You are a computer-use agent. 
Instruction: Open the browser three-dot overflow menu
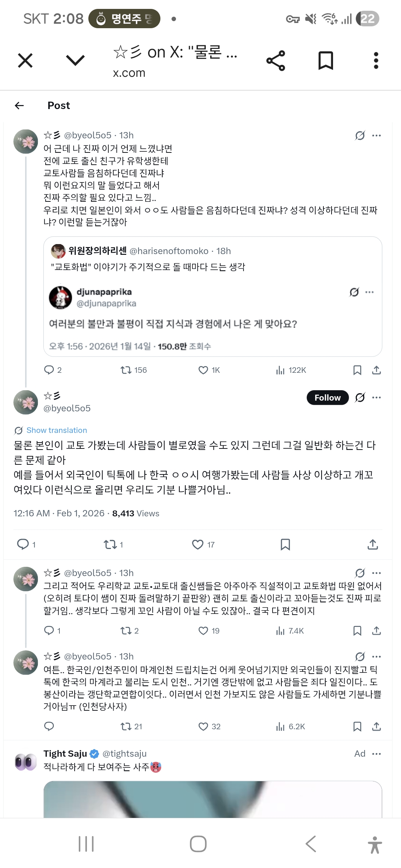click(376, 61)
